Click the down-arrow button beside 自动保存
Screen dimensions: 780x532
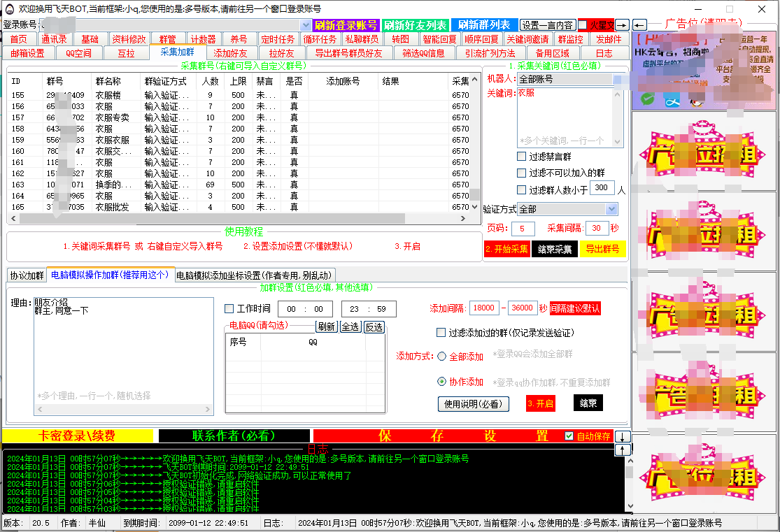tap(623, 436)
